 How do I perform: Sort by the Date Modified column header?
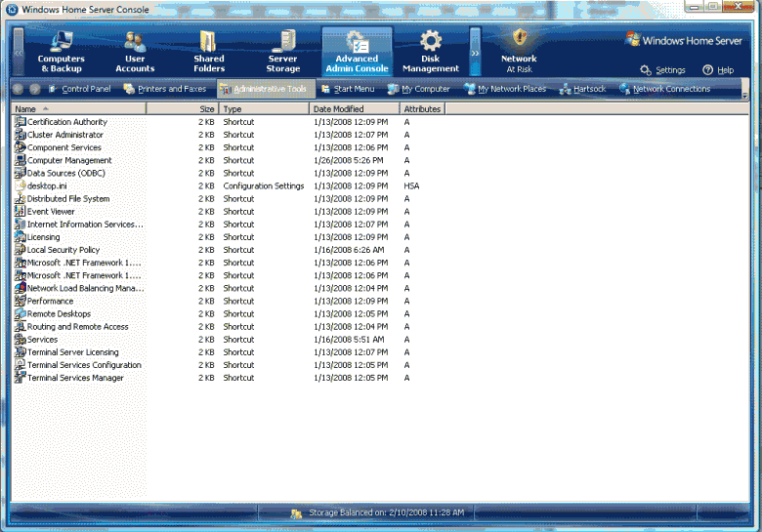(355, 108)
